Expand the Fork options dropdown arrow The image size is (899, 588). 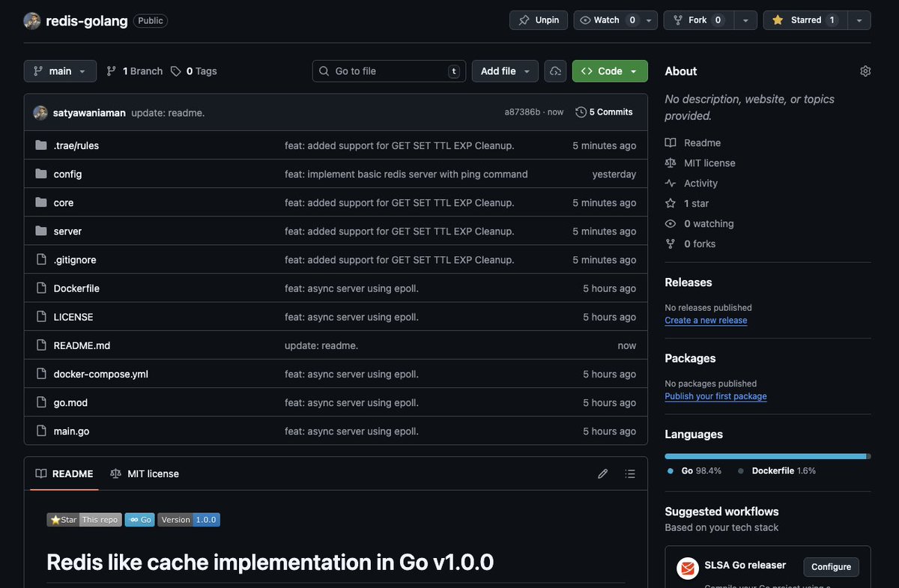745,20
